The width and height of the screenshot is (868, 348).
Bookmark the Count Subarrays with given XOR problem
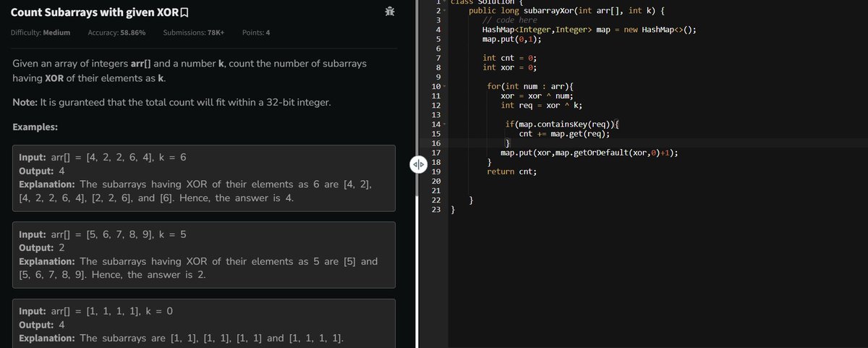184,12
